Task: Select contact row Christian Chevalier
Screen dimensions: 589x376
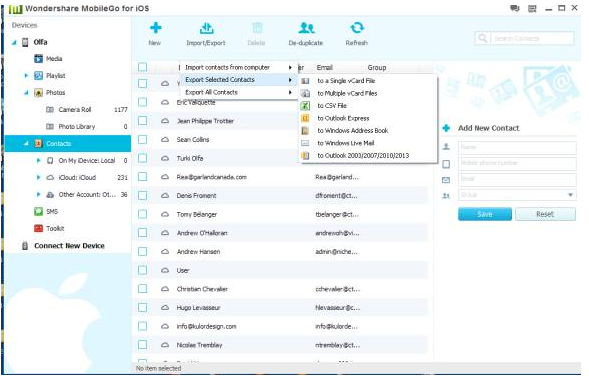Action: [x=281, y=289]
